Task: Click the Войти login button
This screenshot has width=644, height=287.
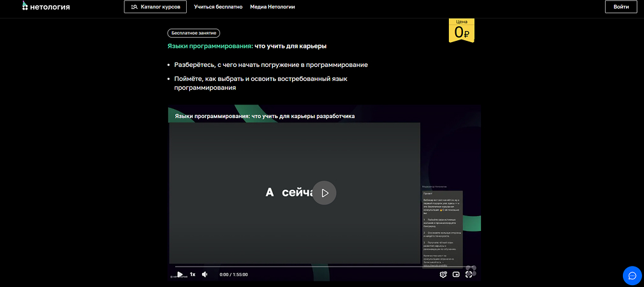Action: [620, 7]
